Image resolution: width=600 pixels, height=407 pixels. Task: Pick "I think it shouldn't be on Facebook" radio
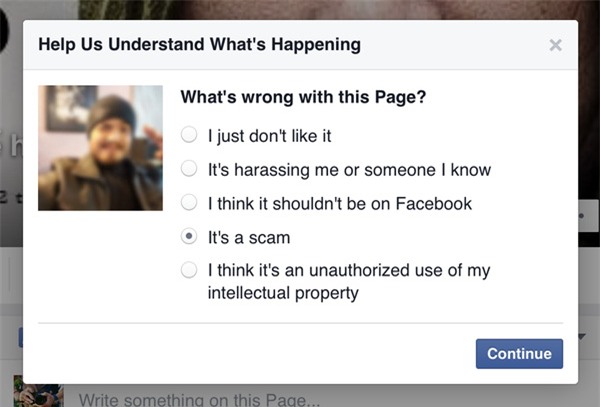click(x=189, y=203)
